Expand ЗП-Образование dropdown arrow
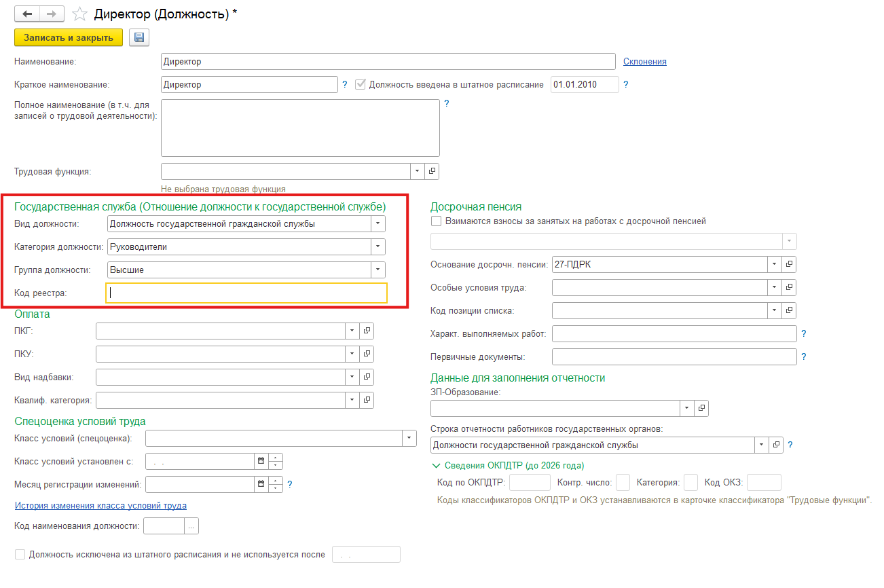Screen dimensions: 884x588 (686, 408)
